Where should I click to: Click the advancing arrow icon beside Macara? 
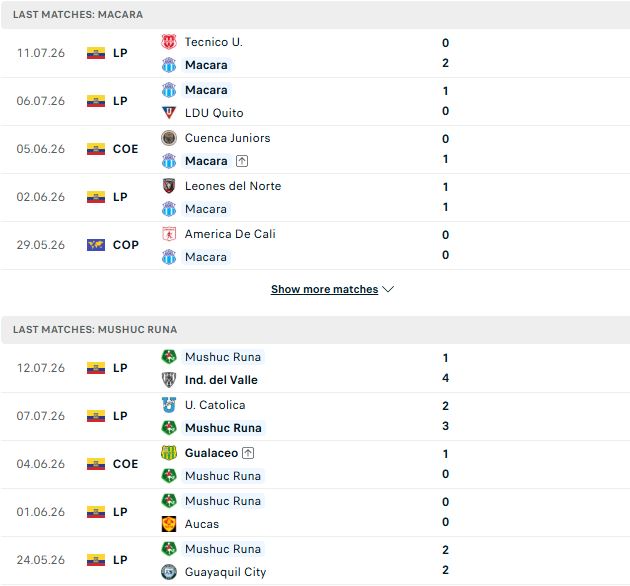click(241, 161)
